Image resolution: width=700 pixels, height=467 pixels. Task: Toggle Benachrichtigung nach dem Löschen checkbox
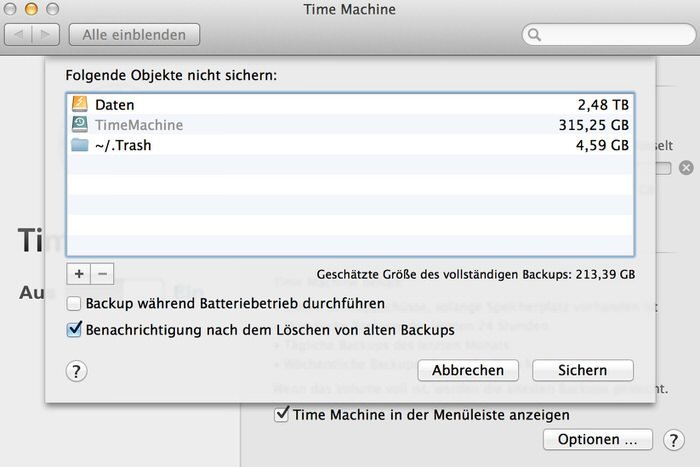[x=74, y=329]
